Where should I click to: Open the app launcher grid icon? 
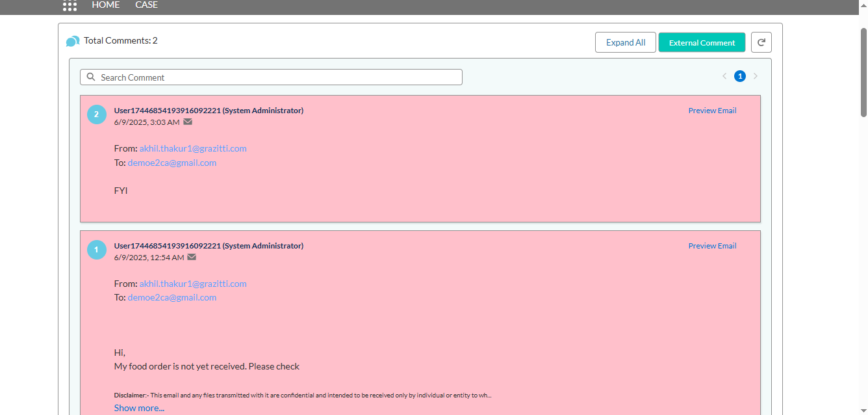coord(70,5)
